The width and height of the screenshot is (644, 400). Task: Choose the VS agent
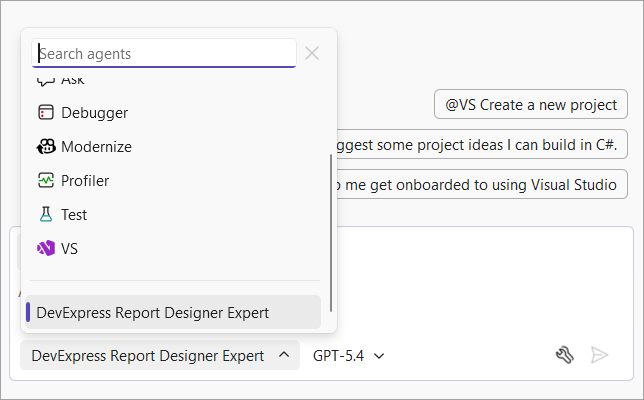172,248
